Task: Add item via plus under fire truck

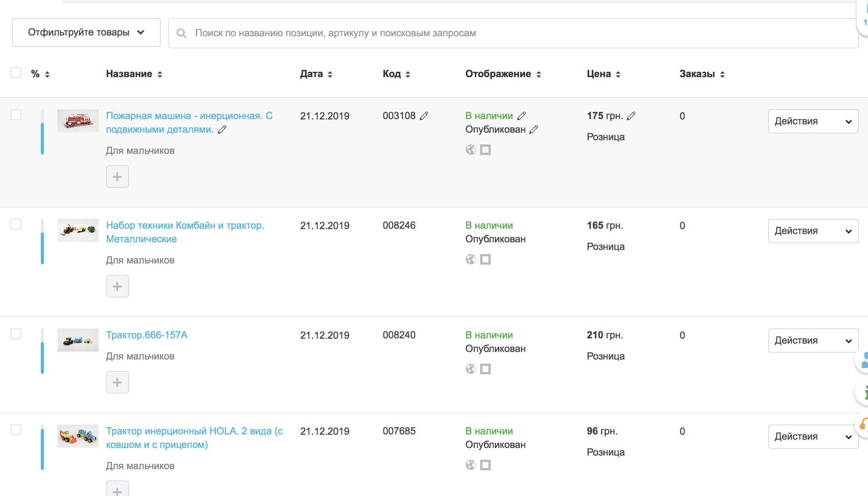Action: click(117, 177)
